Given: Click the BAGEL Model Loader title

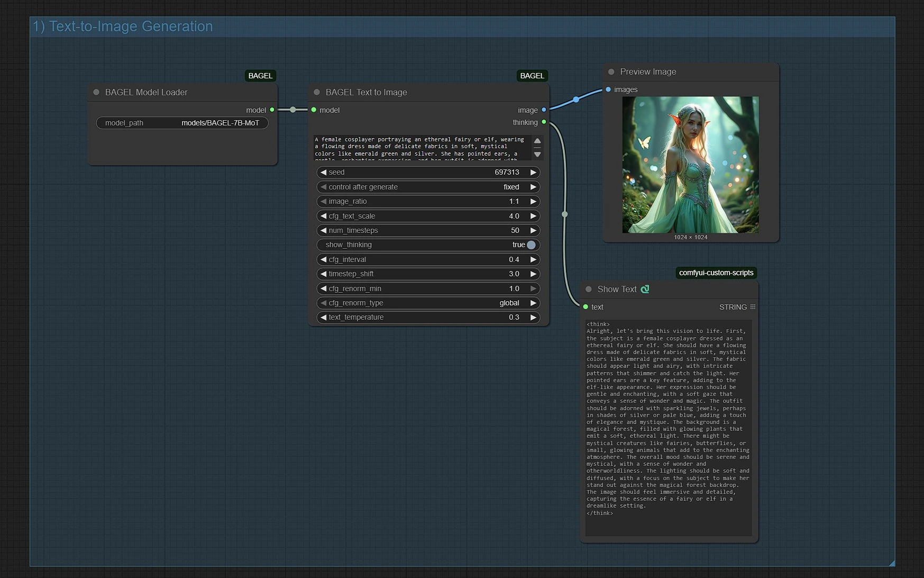Looking at the screenshot, I should tap(146, 92).
